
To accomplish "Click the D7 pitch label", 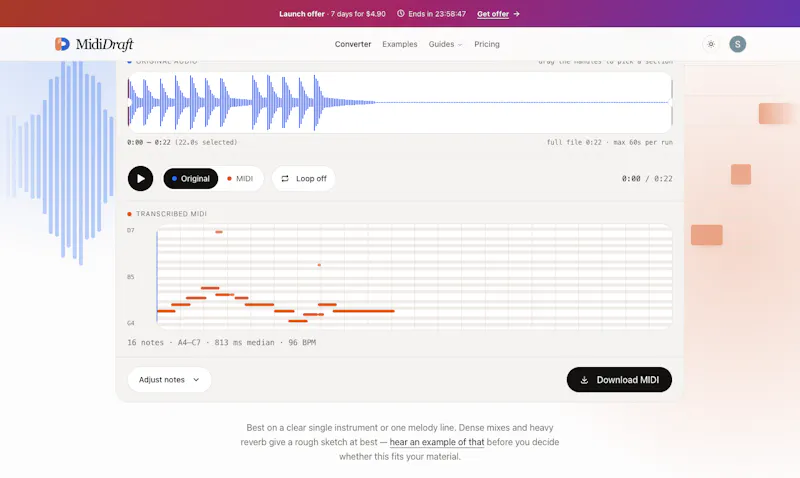I will (131, 230).
